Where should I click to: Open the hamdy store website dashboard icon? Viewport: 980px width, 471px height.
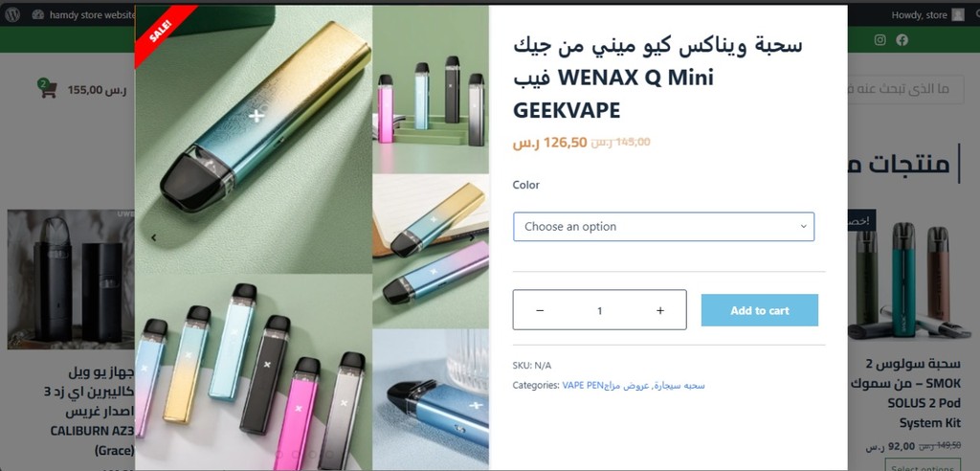pos(38,15)
